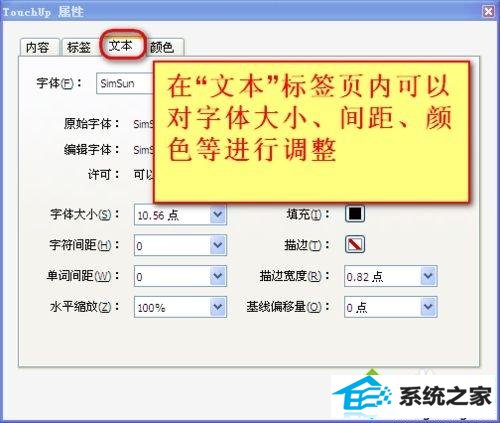Image resolution: width=500 pixels, height=423 pixels.
Task: Open the 基线偏移量 dropdown arrow
Action: coord(428,307)
